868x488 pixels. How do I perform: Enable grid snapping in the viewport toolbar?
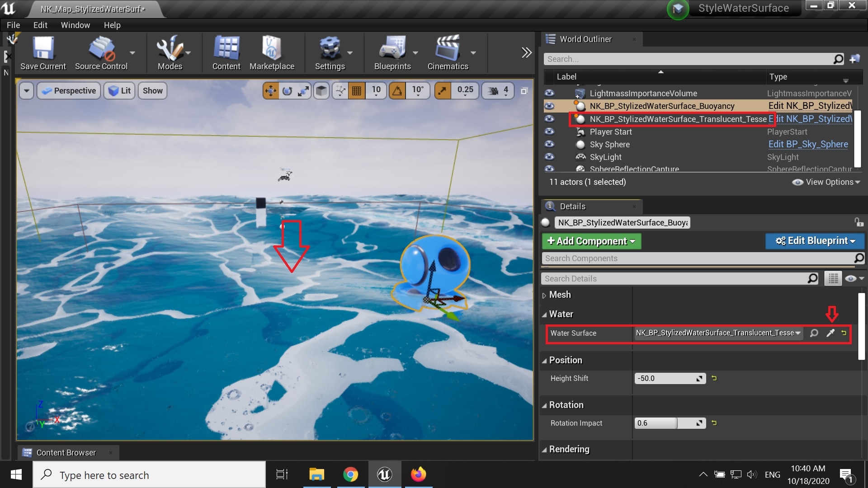point(357,90)
